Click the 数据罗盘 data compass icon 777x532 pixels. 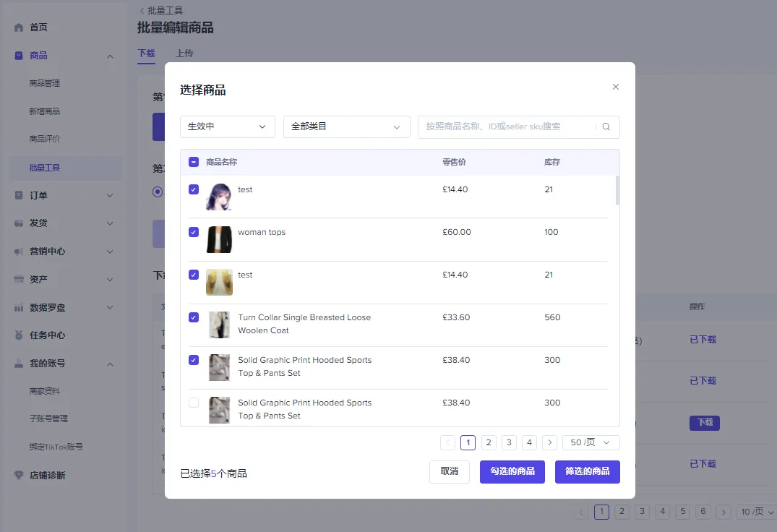tap(18, 307)
